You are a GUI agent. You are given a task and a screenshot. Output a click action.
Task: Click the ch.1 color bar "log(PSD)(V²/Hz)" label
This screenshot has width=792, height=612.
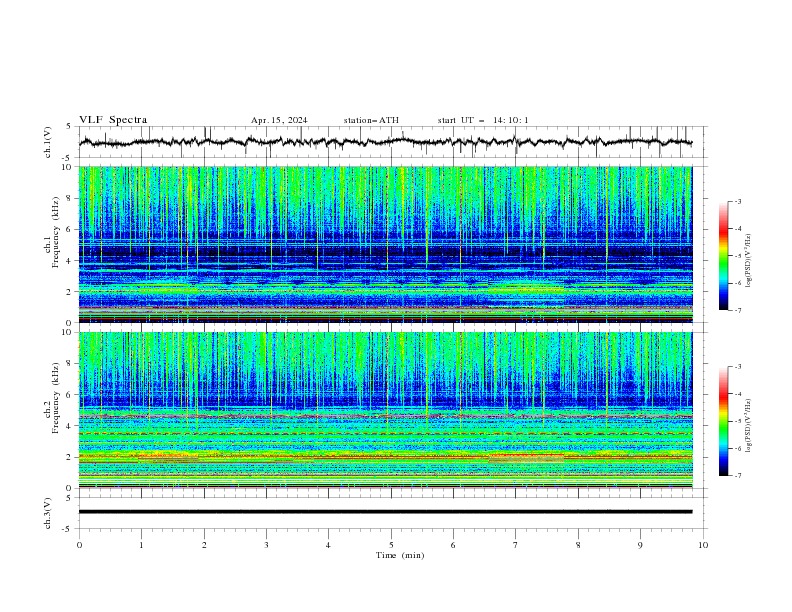pos(749,261)
